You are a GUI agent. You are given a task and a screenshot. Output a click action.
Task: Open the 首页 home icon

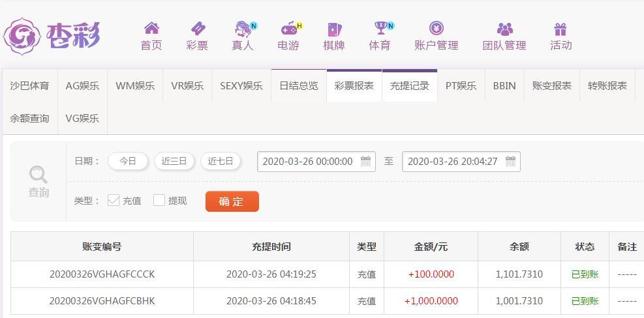pos(151,28)
